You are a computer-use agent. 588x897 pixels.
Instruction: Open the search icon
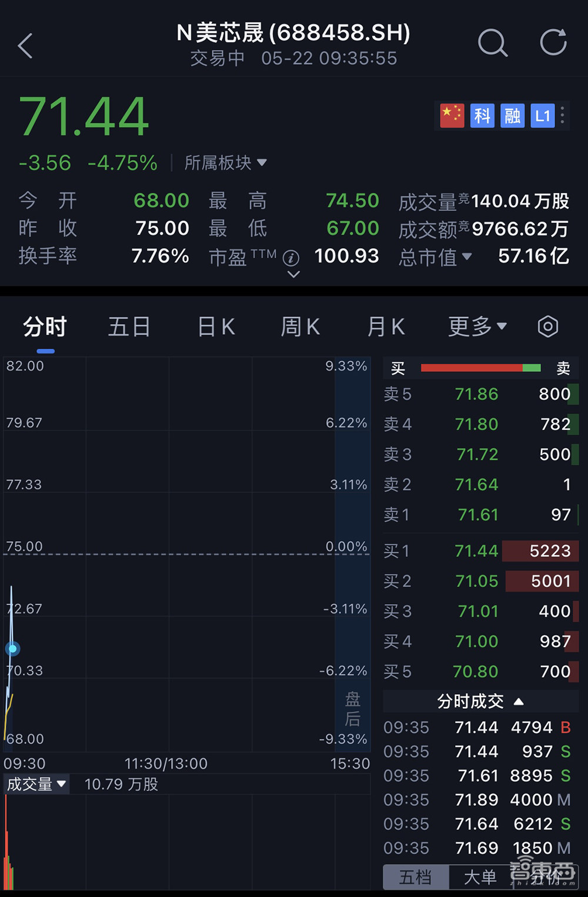pos(493,44)
